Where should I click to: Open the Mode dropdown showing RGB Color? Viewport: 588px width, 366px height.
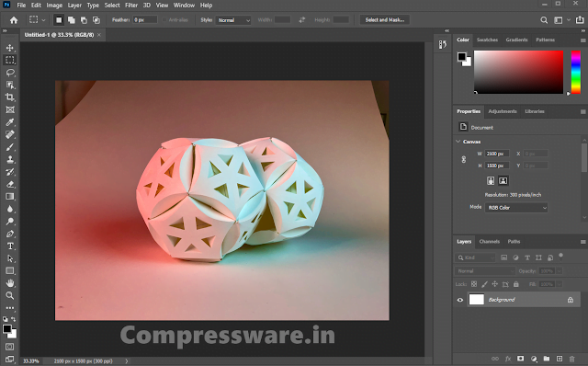pos(516,208)
